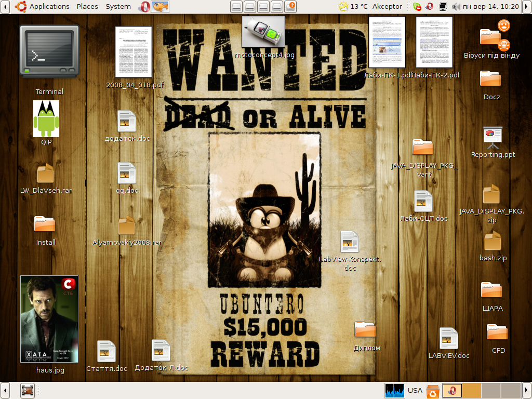532x399 pixels.
Task: Open the motoconcept4.jpg thumbnail
Action: (x=263, y=32)
